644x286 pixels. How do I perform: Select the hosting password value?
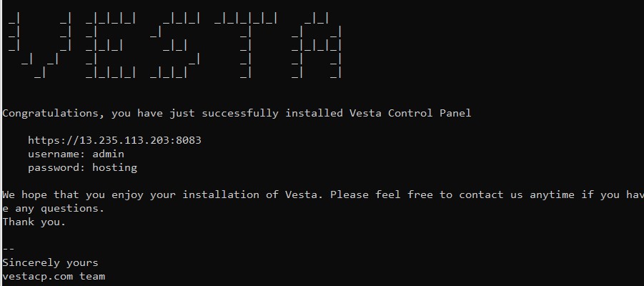114,167
